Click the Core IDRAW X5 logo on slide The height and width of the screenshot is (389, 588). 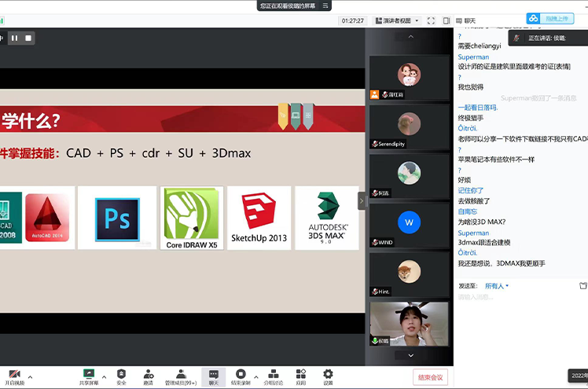[192, 218]
